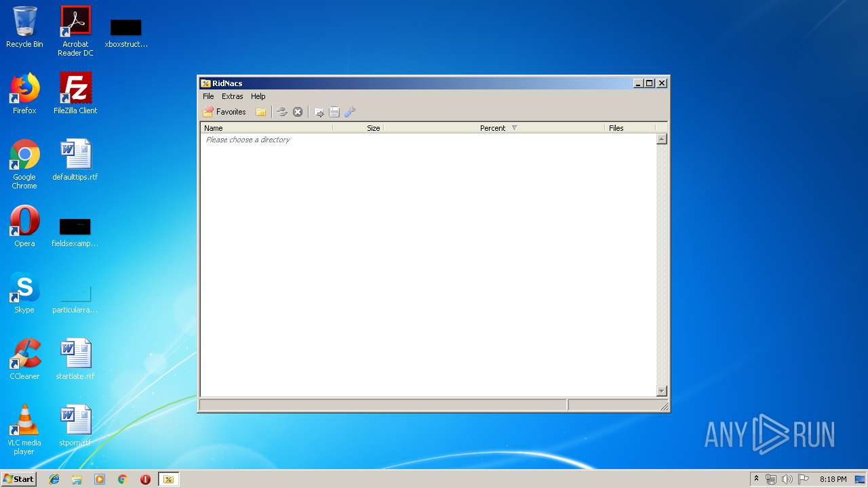Click the list scrollbar up arrow
The width and height of the screenshot is (868, 488).
(662, 139)
